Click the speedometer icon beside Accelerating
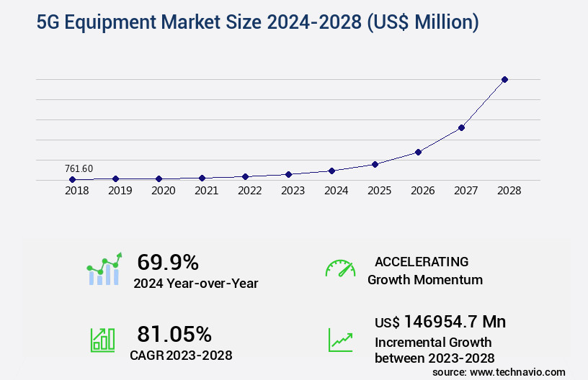The height and width of the screenshot is (380, 588). point(340,268)
